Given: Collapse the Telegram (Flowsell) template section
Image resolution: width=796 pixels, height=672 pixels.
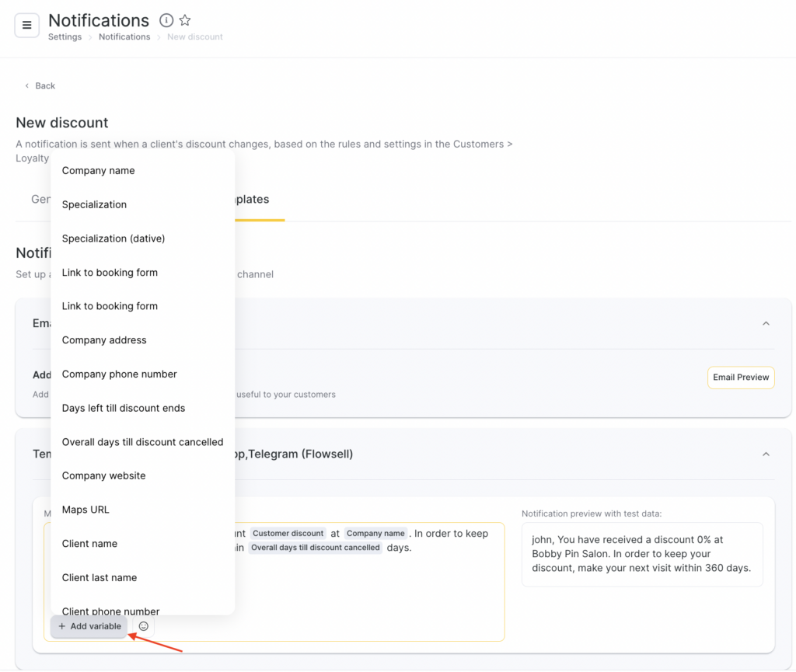Looking at the screenshot, I should click(x=766, y=454).
